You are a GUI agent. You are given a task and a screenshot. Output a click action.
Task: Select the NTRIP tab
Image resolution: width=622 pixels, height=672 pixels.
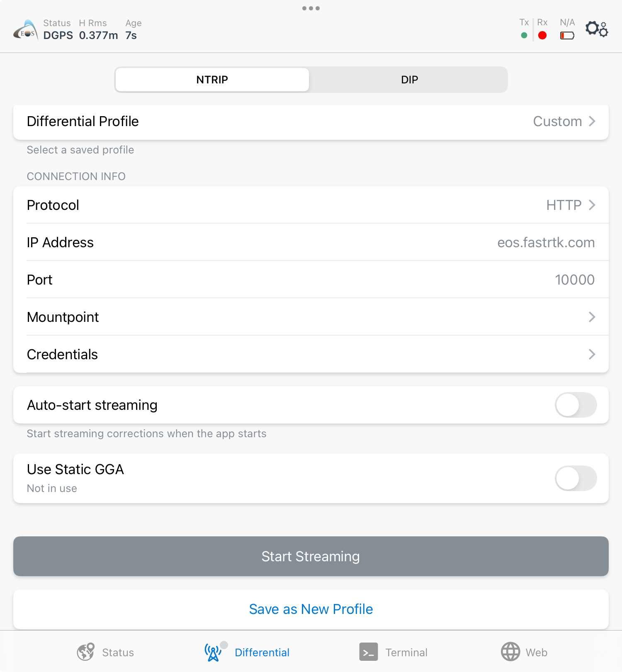click(212, 80)
